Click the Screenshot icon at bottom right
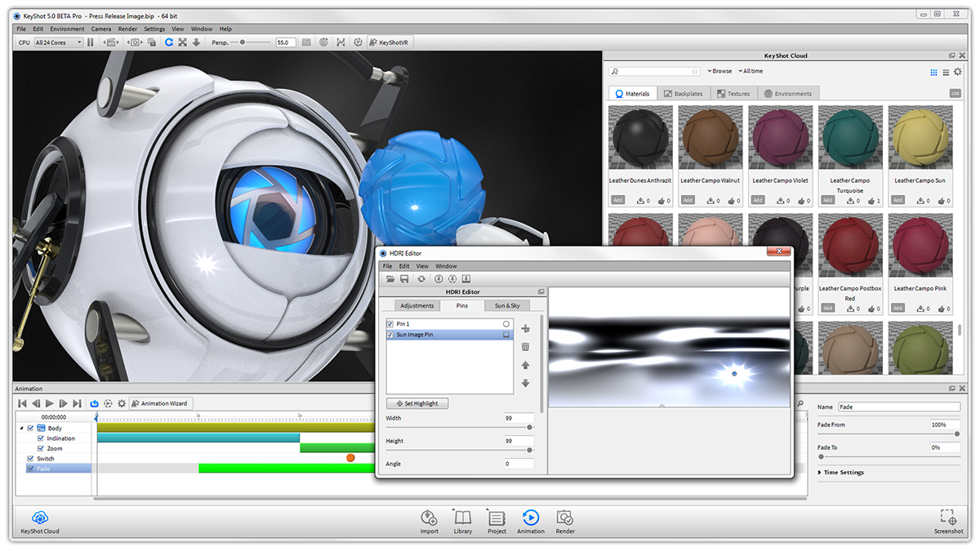 click(x=948, y=518)
